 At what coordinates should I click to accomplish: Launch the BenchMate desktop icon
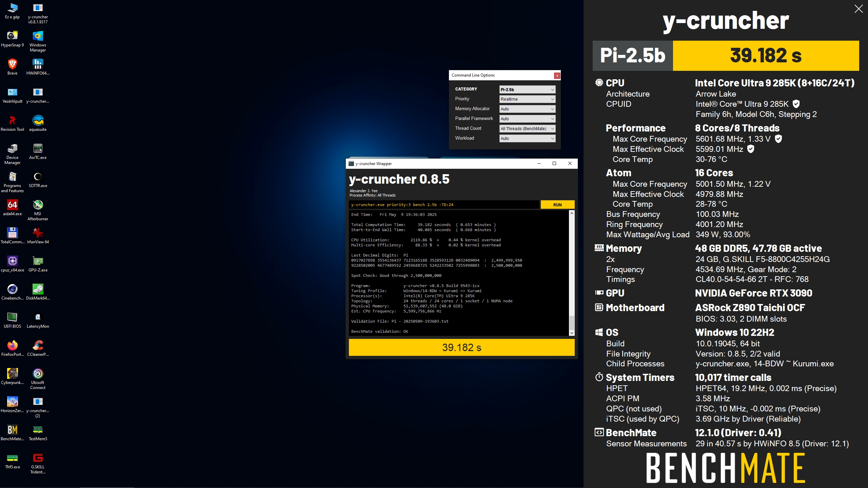click(13, 433)
